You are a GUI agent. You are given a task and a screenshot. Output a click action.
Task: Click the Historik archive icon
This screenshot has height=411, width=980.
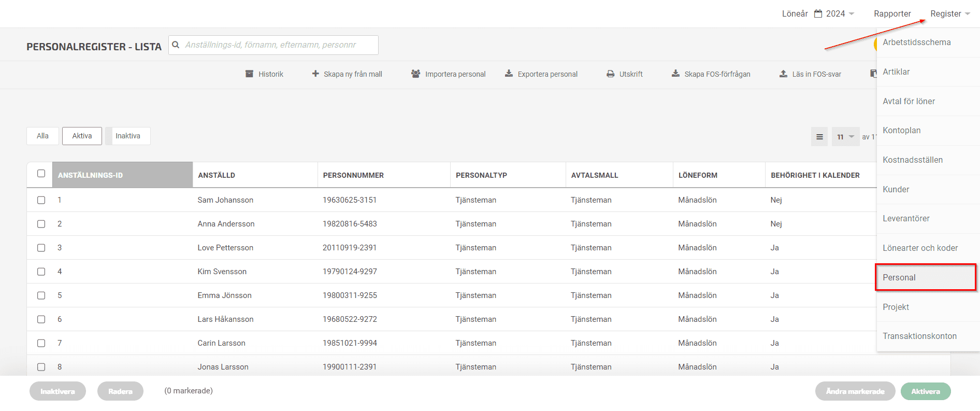coord(249,74)
